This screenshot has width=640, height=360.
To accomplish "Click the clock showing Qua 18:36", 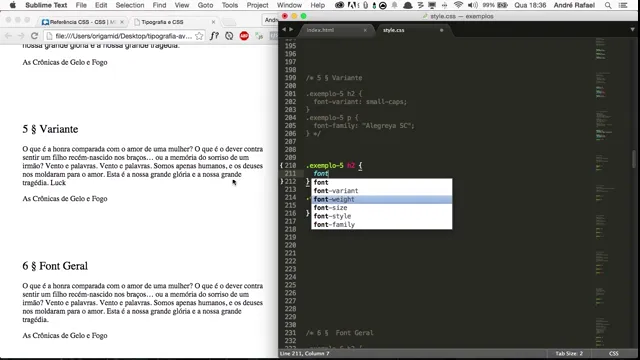I will (x=530, y=5).
